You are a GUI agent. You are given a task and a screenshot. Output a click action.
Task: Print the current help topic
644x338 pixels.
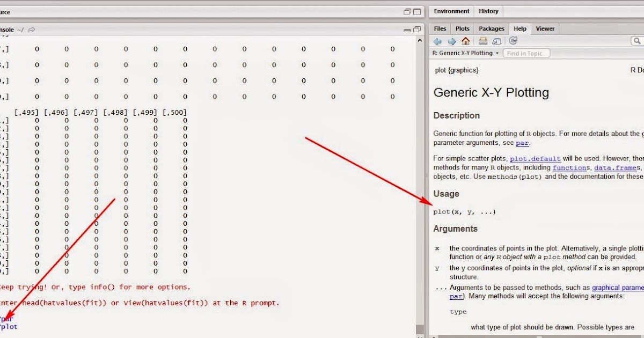click(482, 41)
